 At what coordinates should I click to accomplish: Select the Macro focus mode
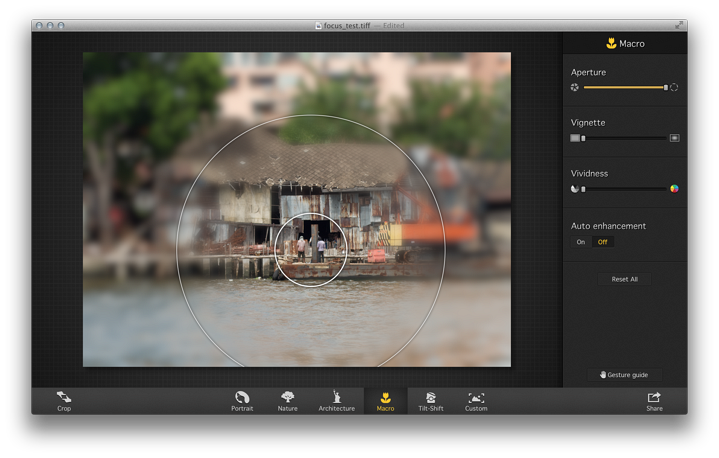(385, 401)
